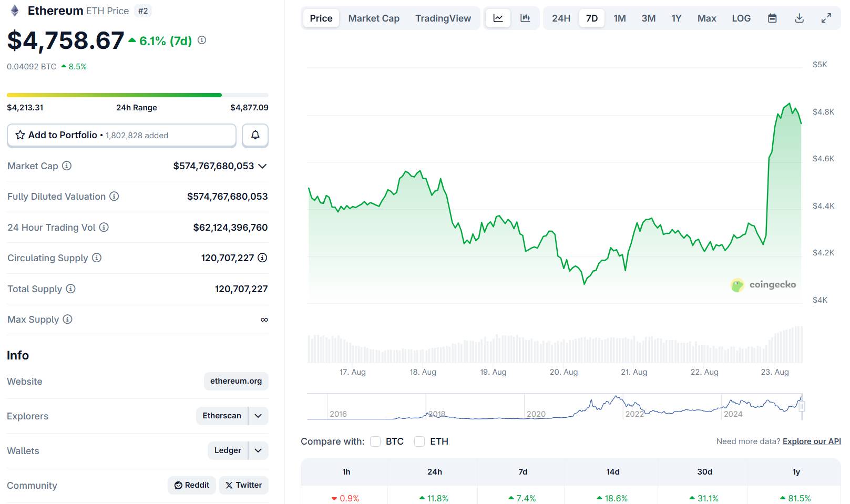This screenshot has height=504, width=850.
Task: Click the #2 rank badge
Action: click(143, 11)
